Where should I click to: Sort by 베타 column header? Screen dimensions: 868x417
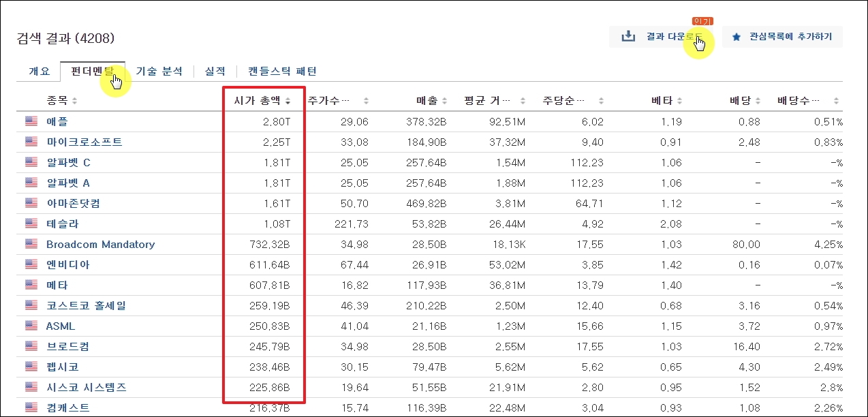point(668,101)
